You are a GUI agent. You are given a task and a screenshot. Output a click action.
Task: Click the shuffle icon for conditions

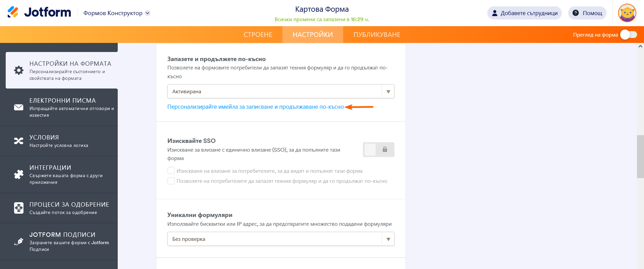pos(19,141)
